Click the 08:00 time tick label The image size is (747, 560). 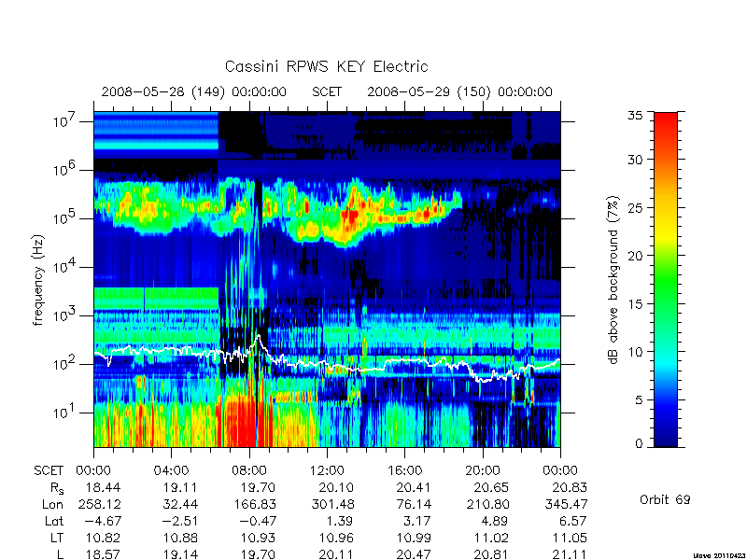[248, 471]
